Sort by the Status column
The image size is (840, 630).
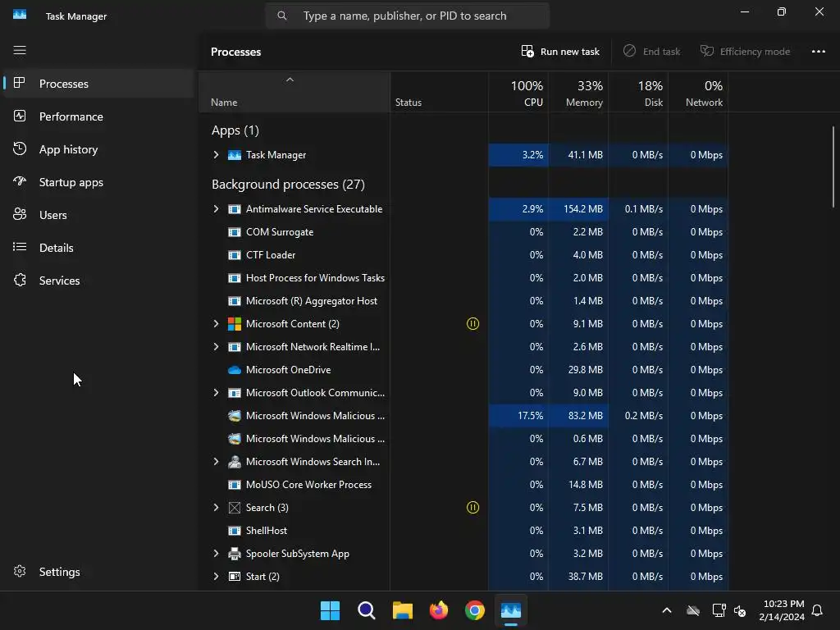pos(440,93)
